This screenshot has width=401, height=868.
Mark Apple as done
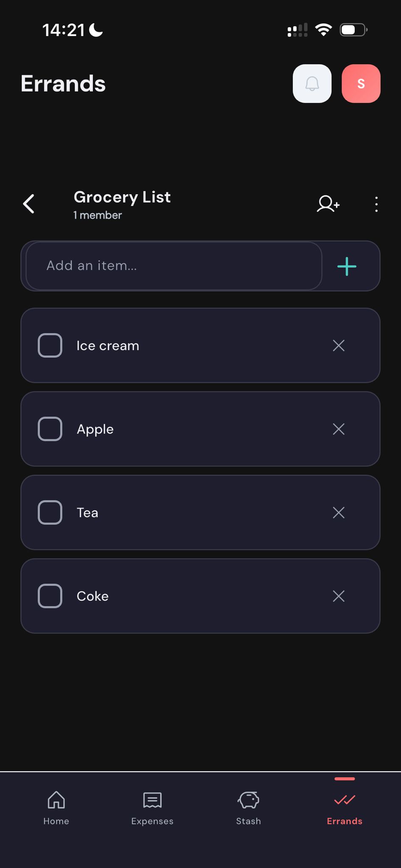(50, 429)
